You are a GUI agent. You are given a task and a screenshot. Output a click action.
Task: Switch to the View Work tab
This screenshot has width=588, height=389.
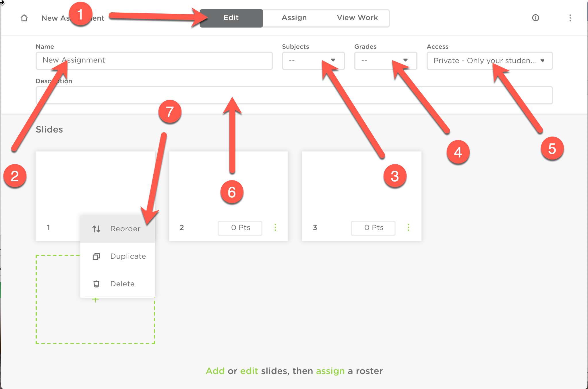357,18
